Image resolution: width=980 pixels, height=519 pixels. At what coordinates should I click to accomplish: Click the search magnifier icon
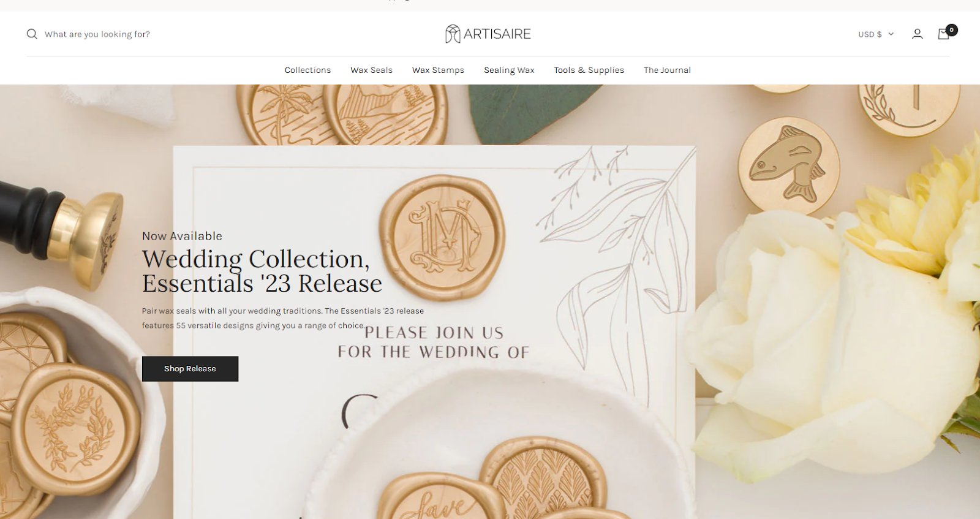(32, 34)
